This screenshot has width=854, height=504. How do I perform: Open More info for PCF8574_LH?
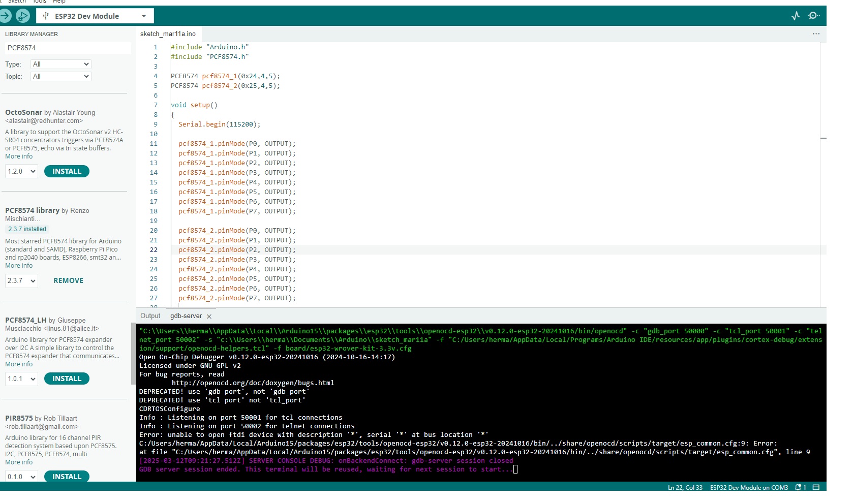point(19,364)
